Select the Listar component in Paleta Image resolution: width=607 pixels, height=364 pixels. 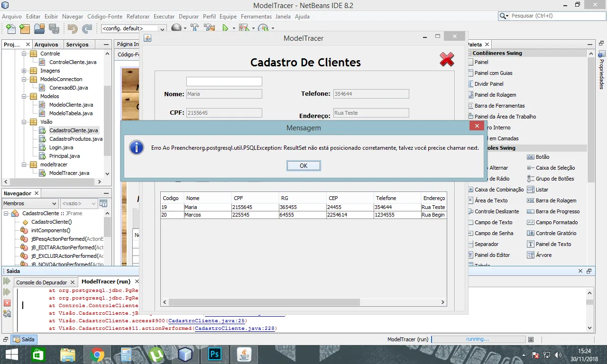pos(538,190)
